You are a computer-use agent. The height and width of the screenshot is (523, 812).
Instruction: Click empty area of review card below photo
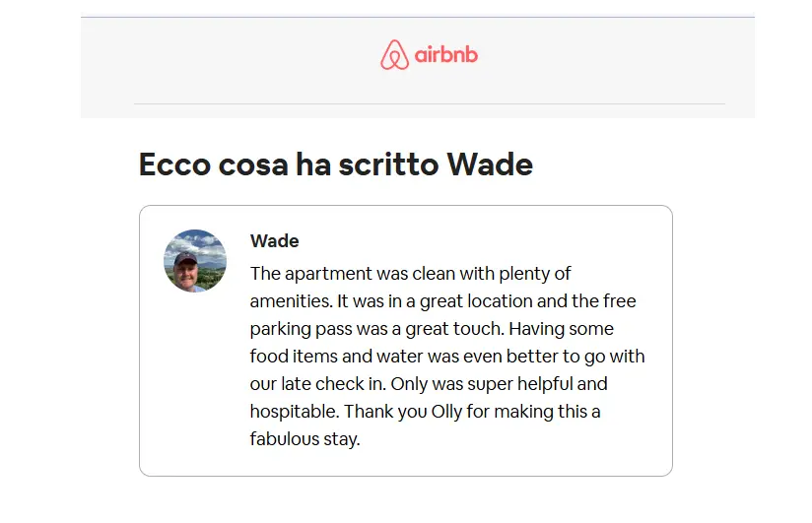(195, 383)
